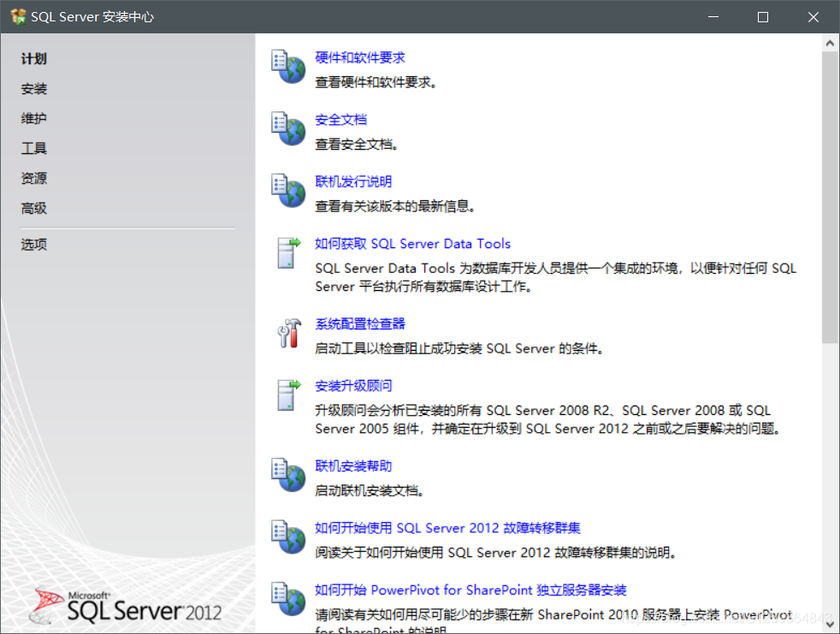Click the icon beside 故障转移群集 link
Viewport: 840px width, 634px height.
pyautogui.click(x=288, y=536)
